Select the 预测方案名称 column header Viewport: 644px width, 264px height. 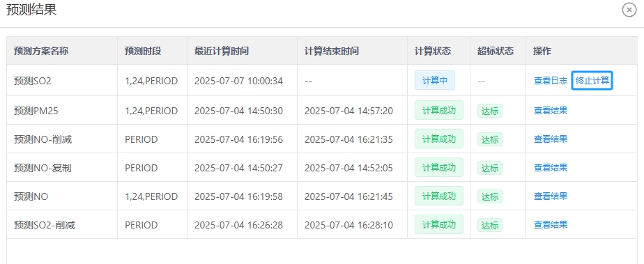point(41,51)
